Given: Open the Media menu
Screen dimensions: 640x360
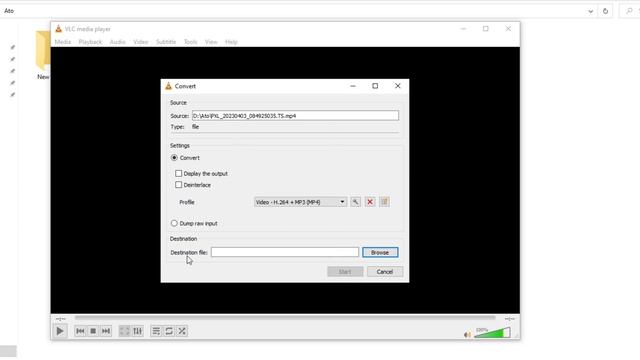Looking at the screenshot, I should (63, 42).
